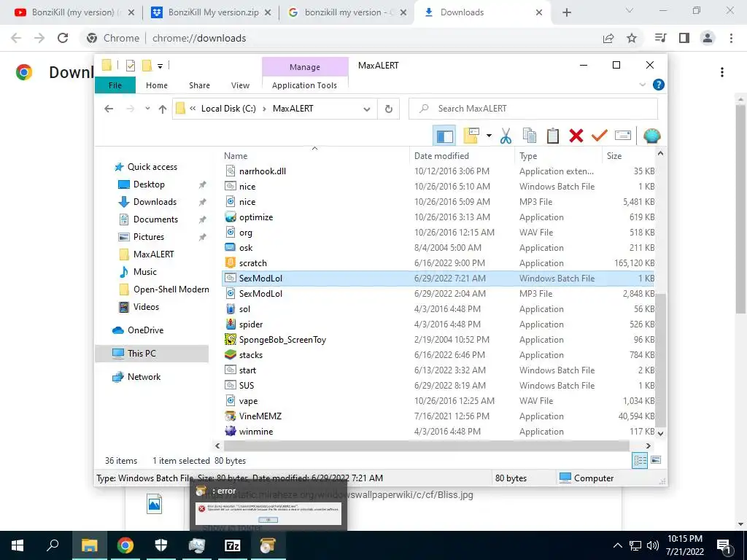
Task: Click the file list horizontal scrollbar
Action: pyautogui.click(x=426, y=446)
